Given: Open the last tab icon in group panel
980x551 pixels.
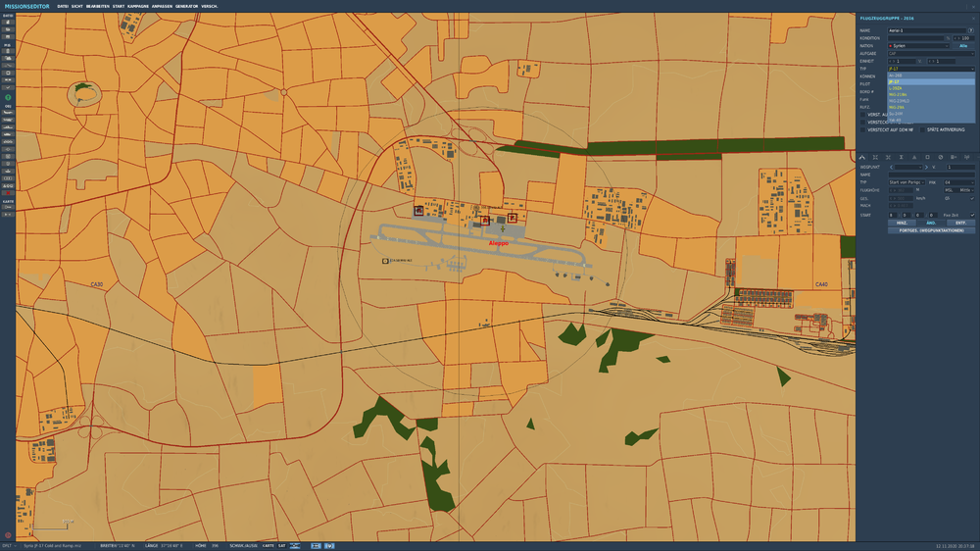Looking at the screenshot, I should coord(966,157).
